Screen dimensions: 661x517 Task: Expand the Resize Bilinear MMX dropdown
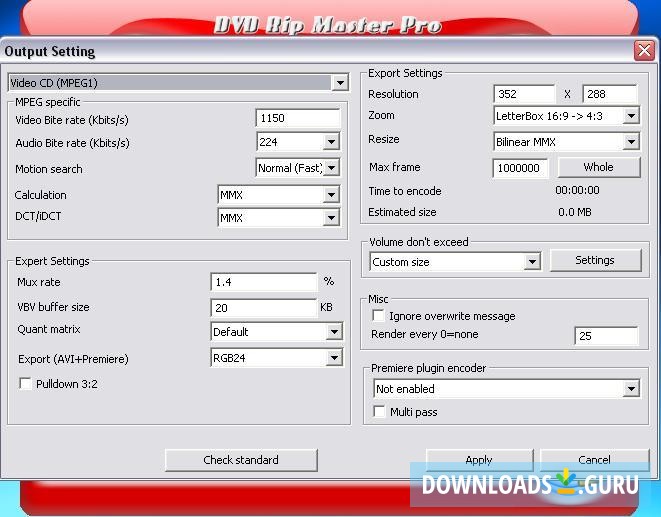tap(567, 142)
